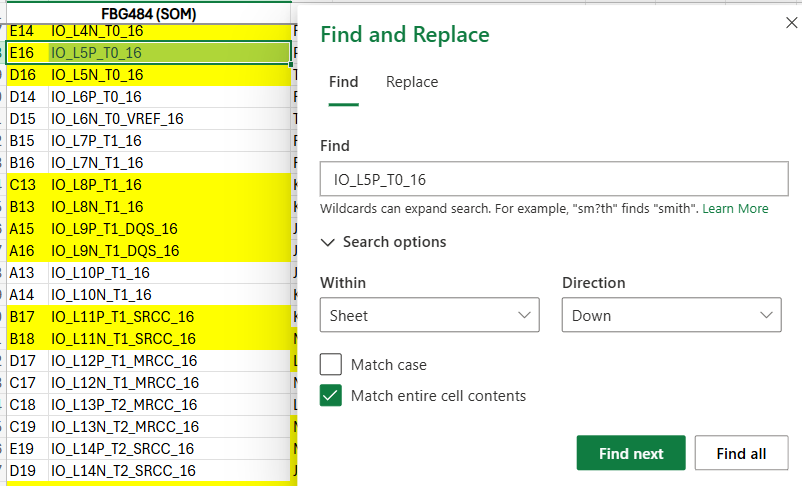
Task: Select pin cell C18
Action: 27,405
